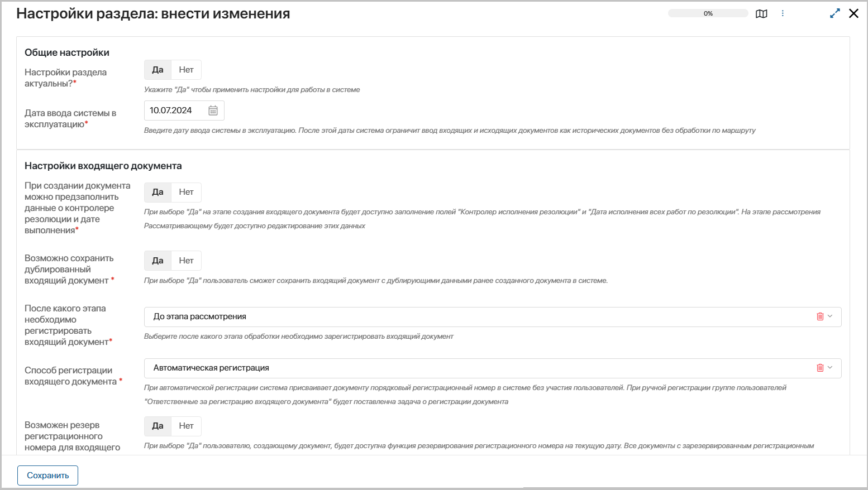Screen dimensions: 868x490
Task: Open the map guide icon in header
Action: click(x=761, y=14)
